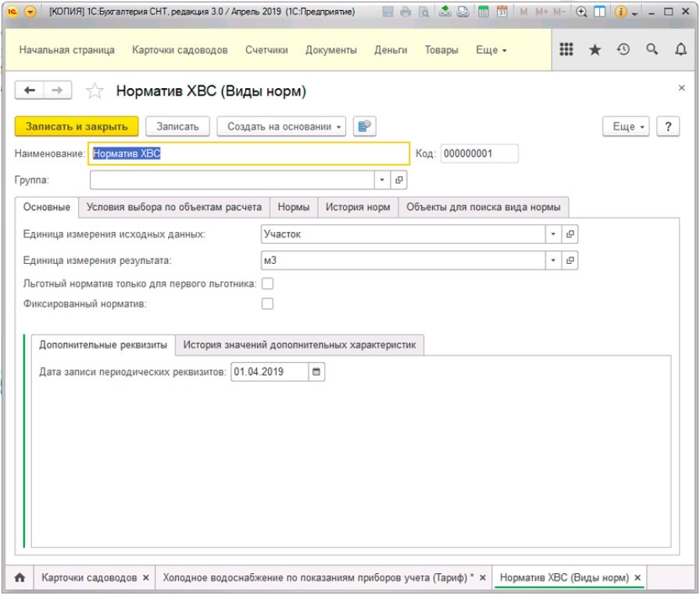Open the sections menu grid icon
Viewport: 700px width, 595px height.
(567, 49)
